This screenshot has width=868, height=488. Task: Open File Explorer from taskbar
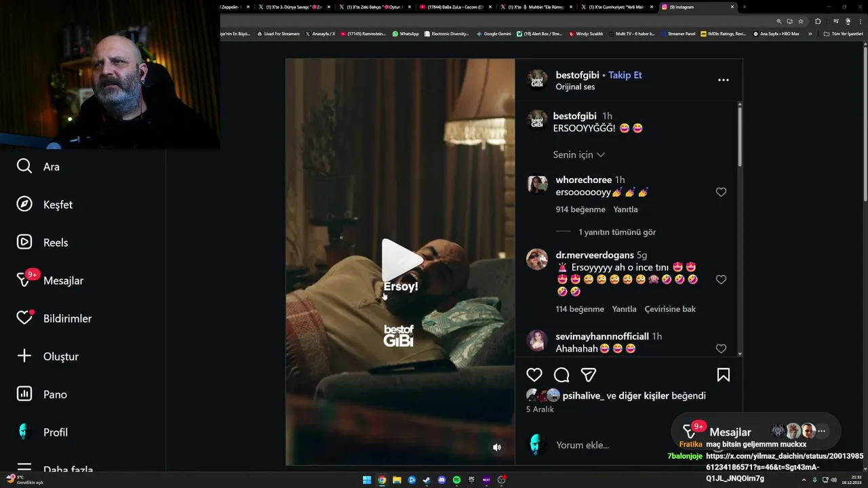click(397, 480)
